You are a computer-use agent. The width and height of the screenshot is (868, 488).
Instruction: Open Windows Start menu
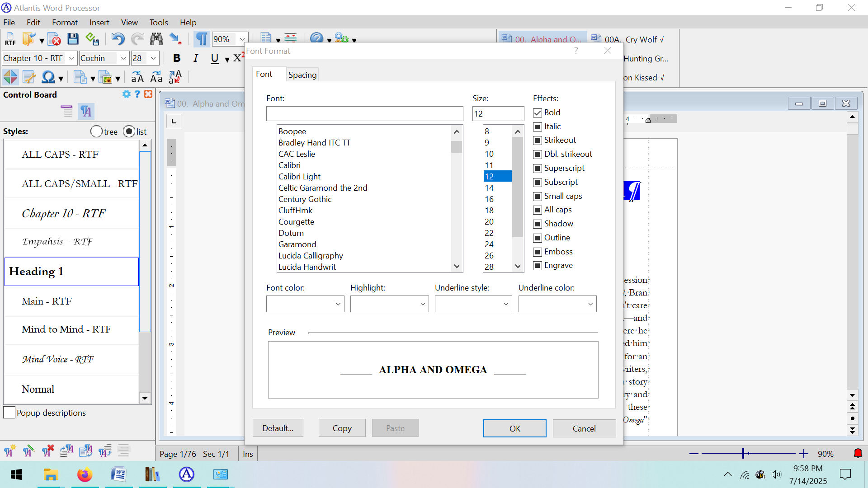coord(16,474)
